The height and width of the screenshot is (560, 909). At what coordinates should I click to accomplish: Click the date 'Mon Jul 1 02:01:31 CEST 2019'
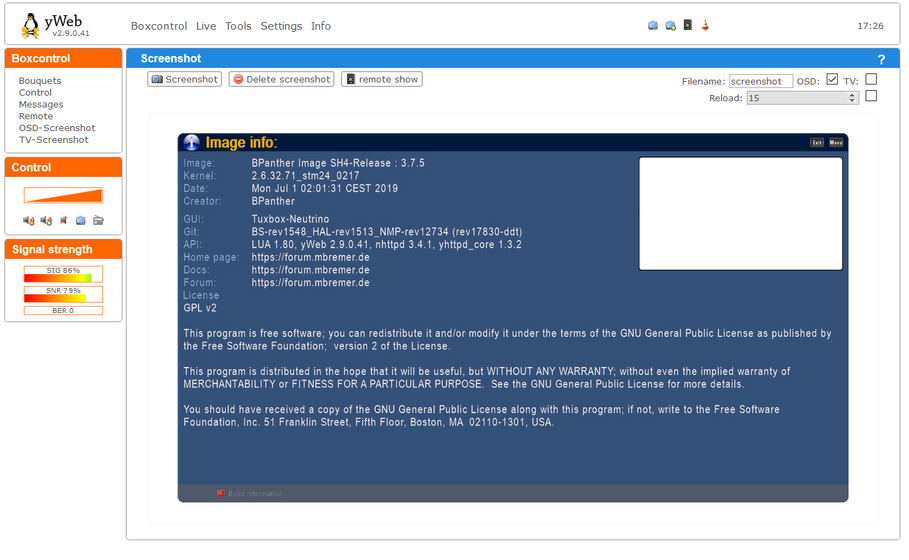point(325,188)
